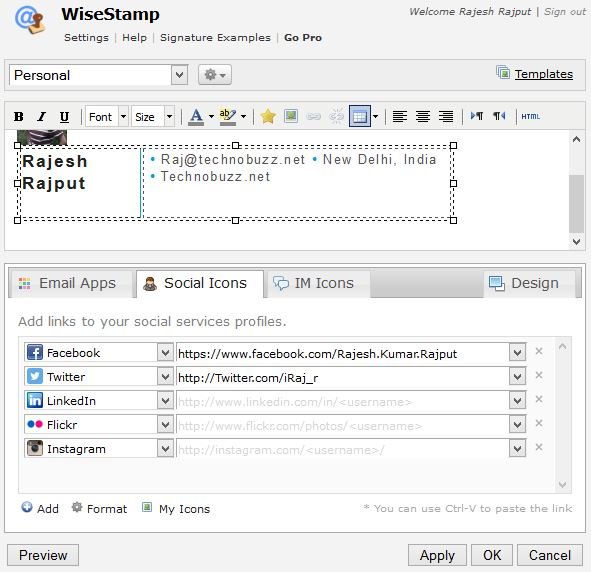
Task: Expand the Facebook URL dropdown arrow
Action: tap(518, 353)
